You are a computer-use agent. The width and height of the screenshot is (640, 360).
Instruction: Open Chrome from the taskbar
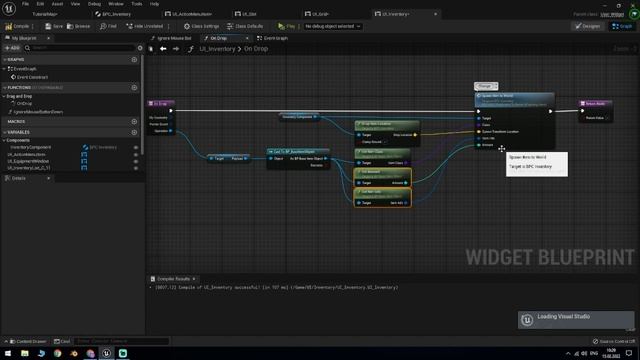click(x=58, y=353)
